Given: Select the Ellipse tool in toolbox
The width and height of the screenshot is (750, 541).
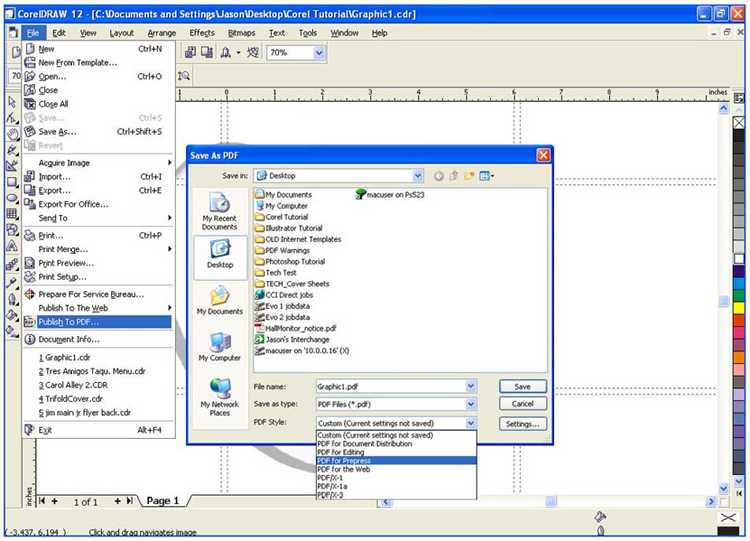Looking at the screenshot, I should coord(12,199).
